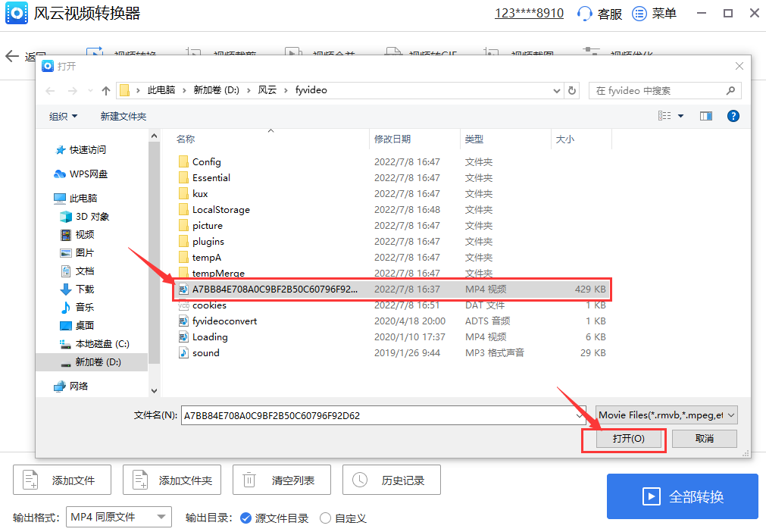
Task: Open 历史记录 history button
Action: coord(392,480)
